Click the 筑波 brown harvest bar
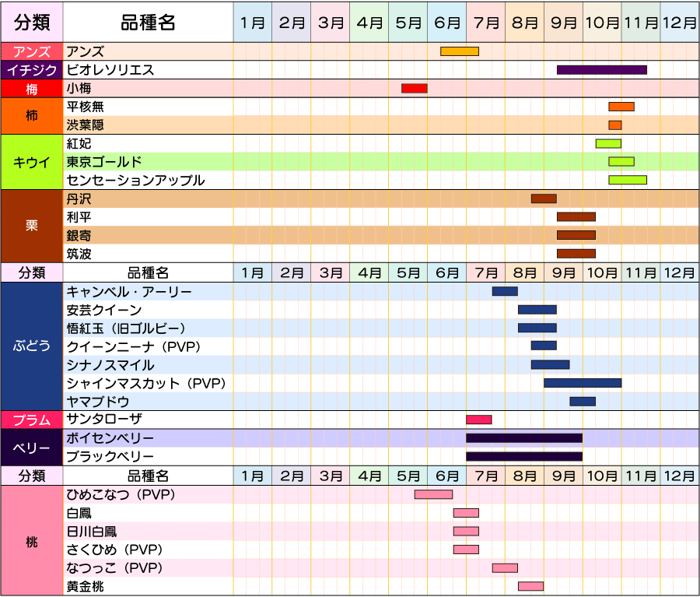Image resolution: width=700 pixels, height=597 pixels. click(576, 254)
